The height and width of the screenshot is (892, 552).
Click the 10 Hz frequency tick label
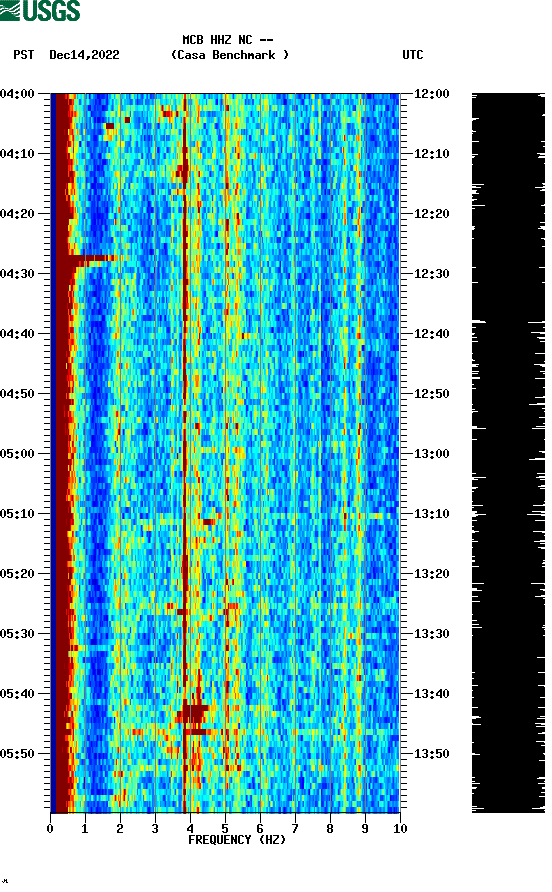(400, 829)
